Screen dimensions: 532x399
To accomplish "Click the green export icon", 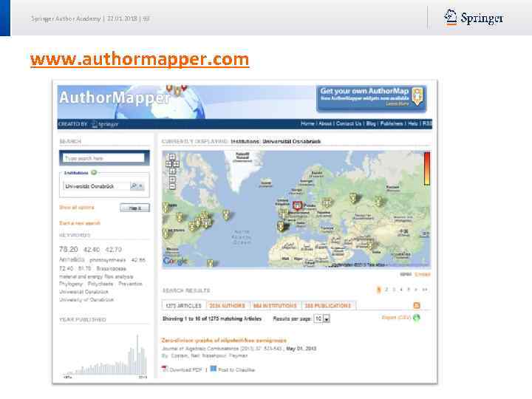I will coord(416,318).
